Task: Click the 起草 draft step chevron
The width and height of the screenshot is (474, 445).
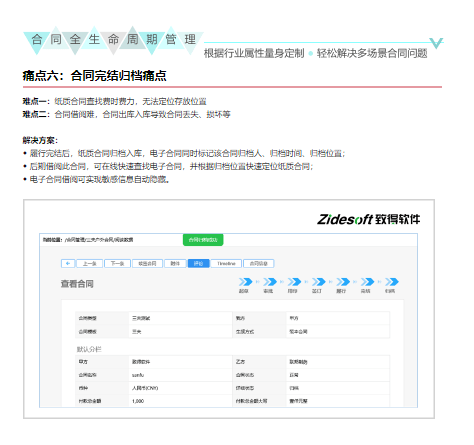Action: pos(245,282)
